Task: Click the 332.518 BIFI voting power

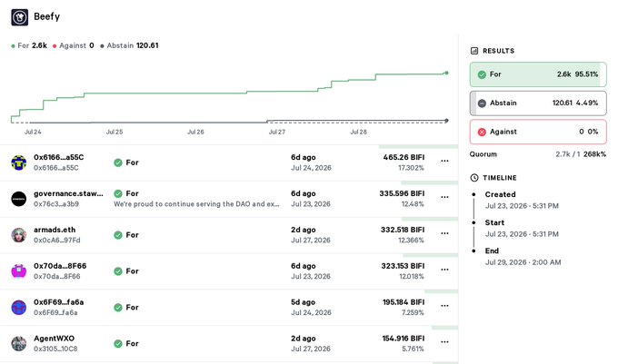Action: [403, 230]
